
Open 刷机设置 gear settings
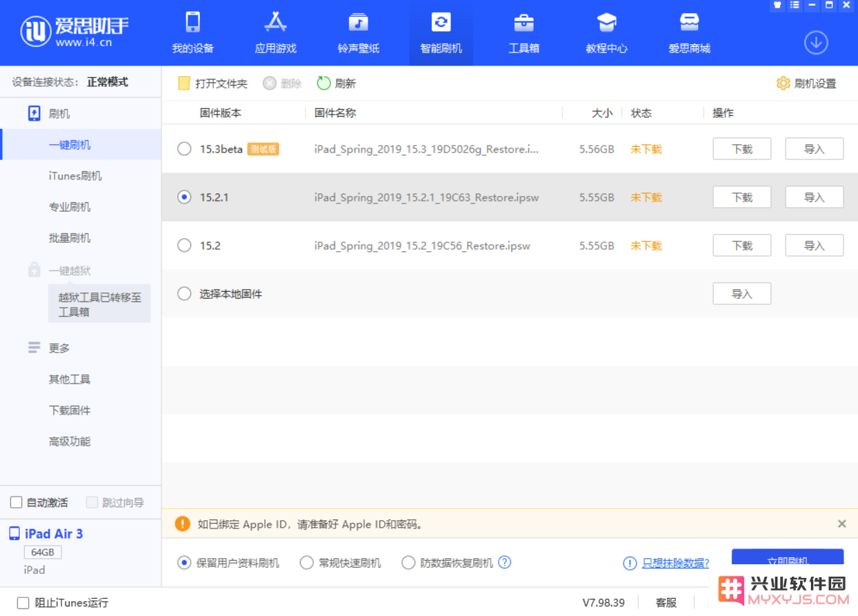806,83
